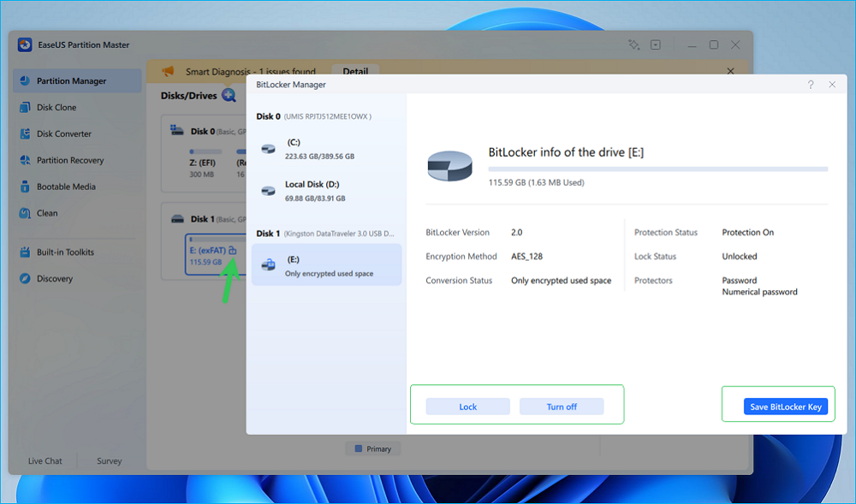Click the Clean broom icon
This screenshot has width=856, height=504.
point(25,213)
